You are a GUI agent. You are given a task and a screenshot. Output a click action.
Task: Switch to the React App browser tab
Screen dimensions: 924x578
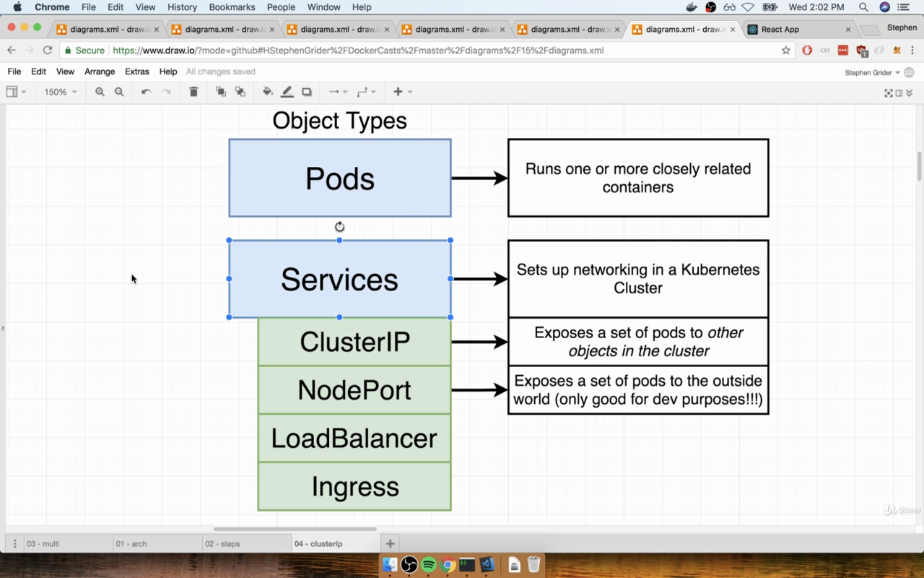tap(800, 30)
